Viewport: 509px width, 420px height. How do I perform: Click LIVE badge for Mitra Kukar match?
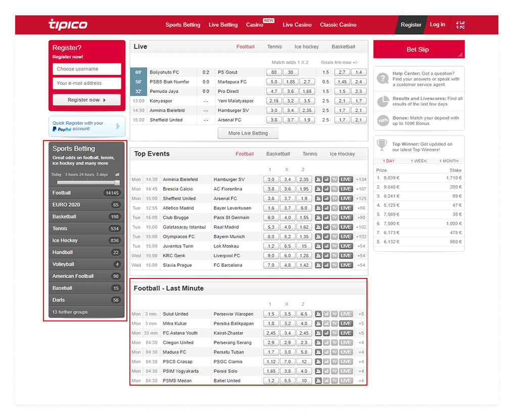(346, 323)
